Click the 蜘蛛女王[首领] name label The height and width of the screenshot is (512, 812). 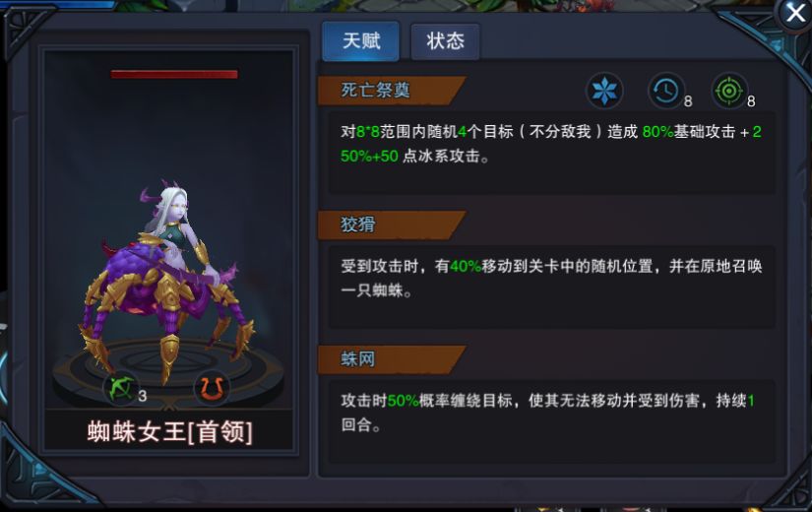[170, 431]
